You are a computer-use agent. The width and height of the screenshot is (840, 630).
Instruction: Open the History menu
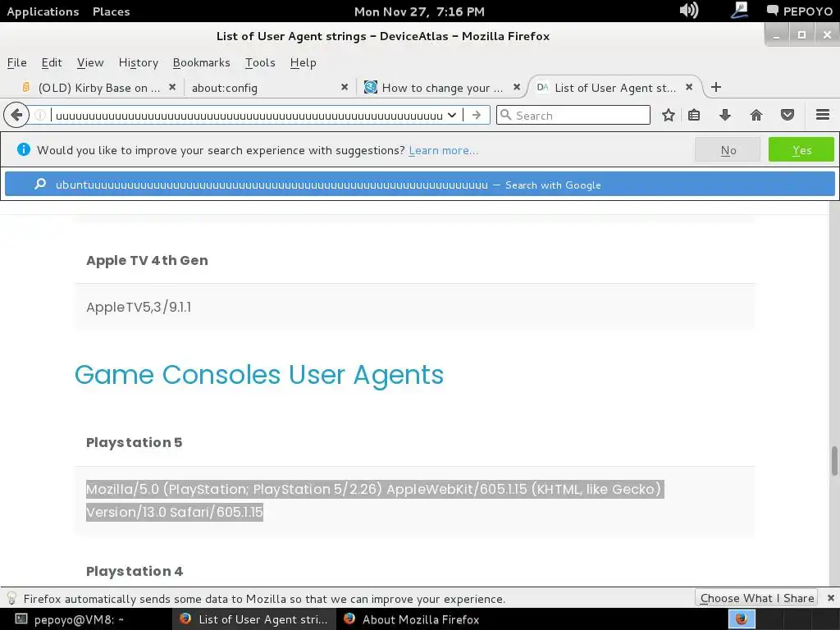(x=138, y=62)
